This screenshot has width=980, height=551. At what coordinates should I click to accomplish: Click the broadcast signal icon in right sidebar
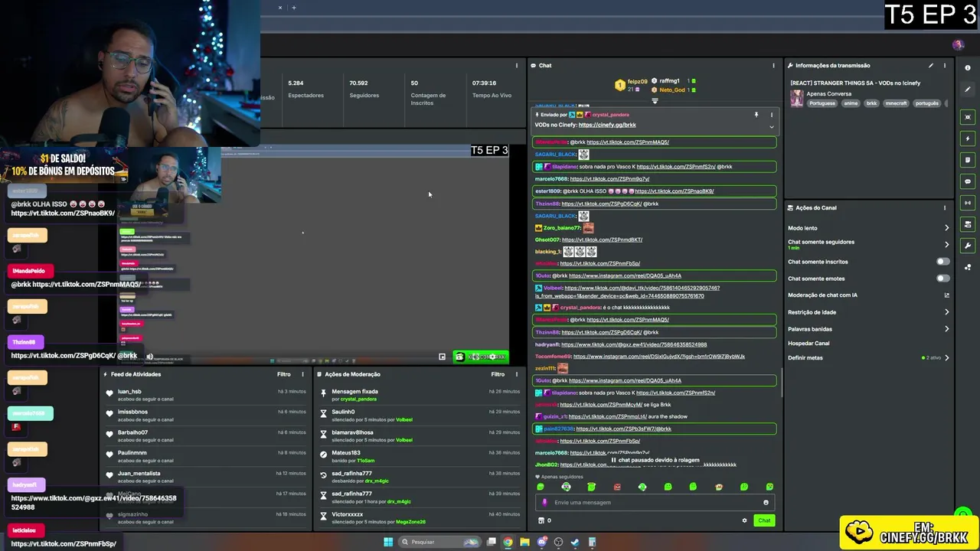point(968,203)
